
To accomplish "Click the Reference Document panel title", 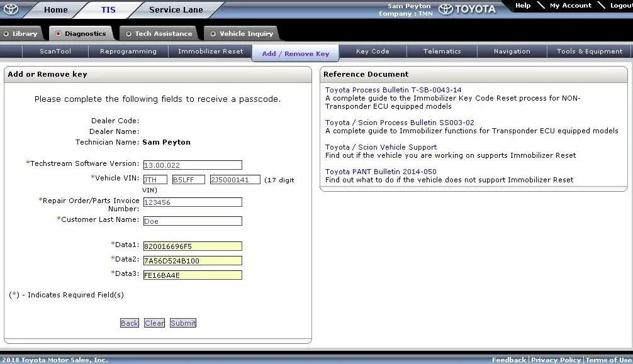I will point(366,74).
